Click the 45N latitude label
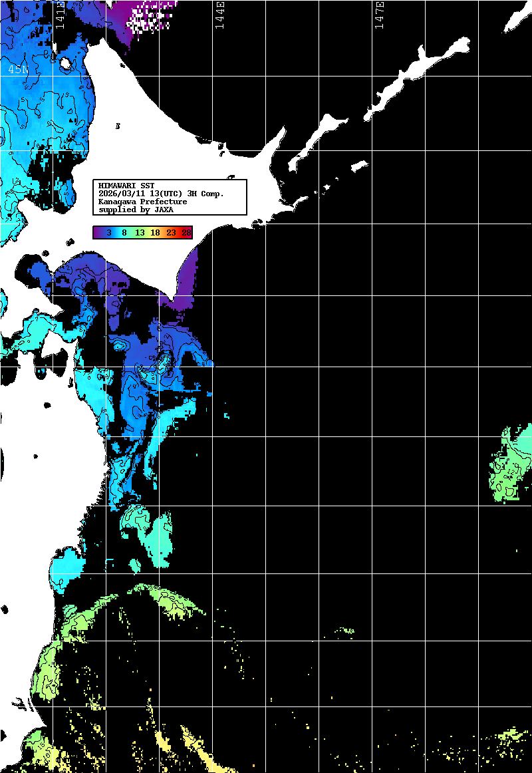This screenshot has height=773, width=532. click(18, 69)
